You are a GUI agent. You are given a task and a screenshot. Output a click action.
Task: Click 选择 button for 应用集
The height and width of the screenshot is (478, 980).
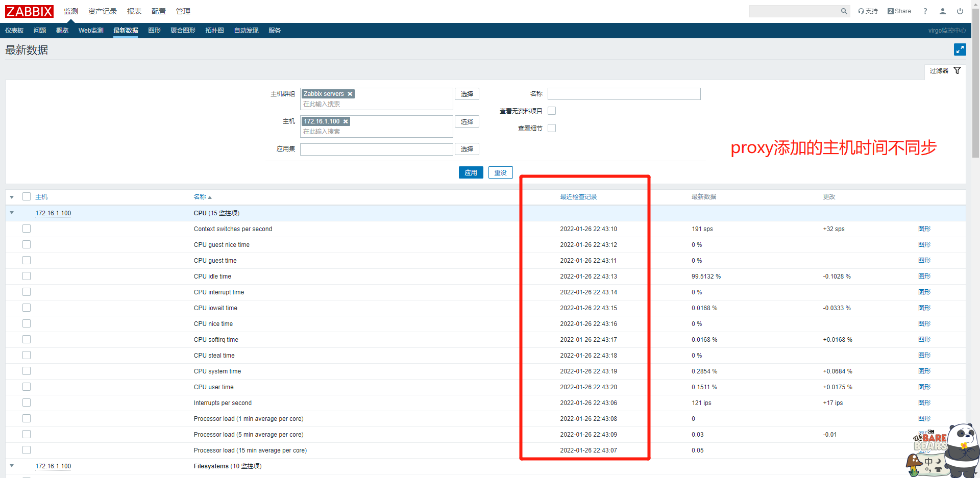467,149
